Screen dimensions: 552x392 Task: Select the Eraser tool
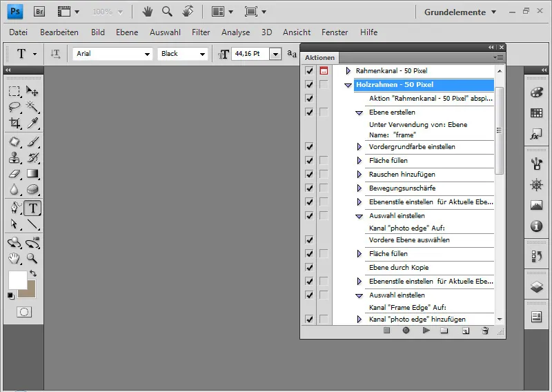click(x=14, y=174)
